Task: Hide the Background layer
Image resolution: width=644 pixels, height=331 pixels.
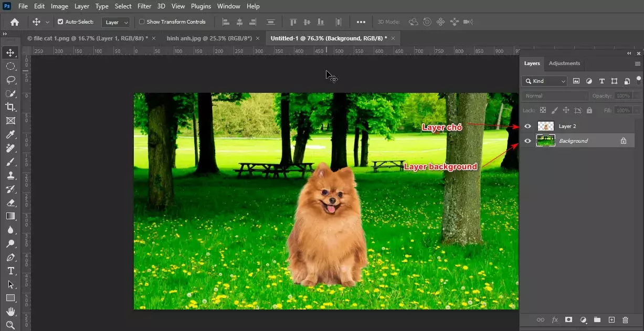Action: (x=527, y=141)
